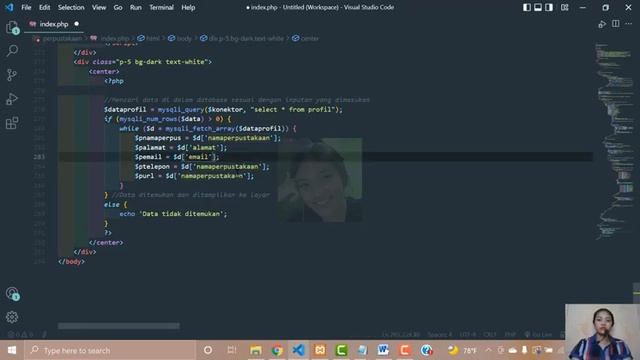Viewport: 640px width, 360px height.
Task: Expand div.p-5.bg-dark.text-white breadcrumb
Action: [x=246, y=38]
